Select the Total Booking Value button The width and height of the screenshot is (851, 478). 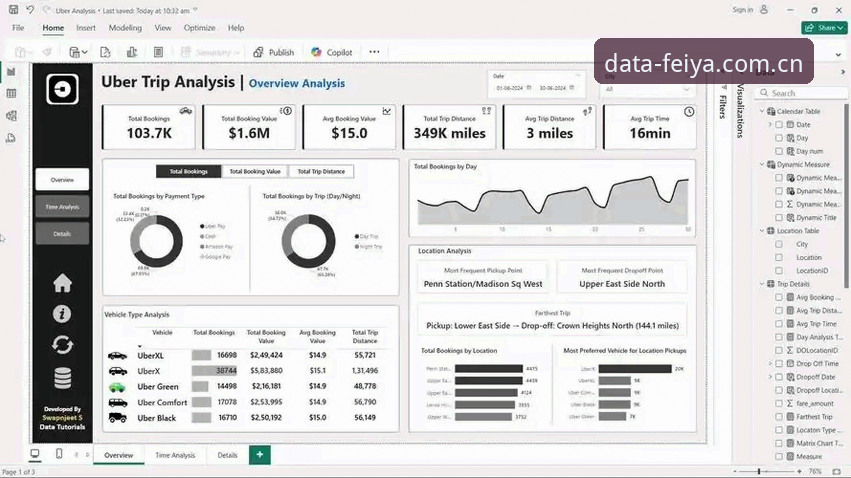pos(255,171)
